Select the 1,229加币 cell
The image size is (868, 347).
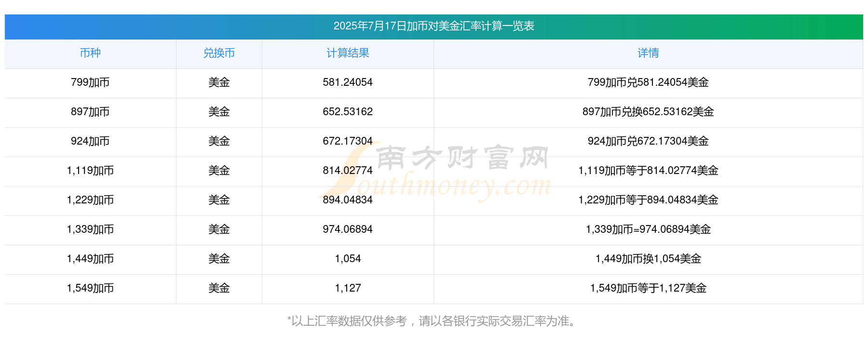tap(90, 200)
